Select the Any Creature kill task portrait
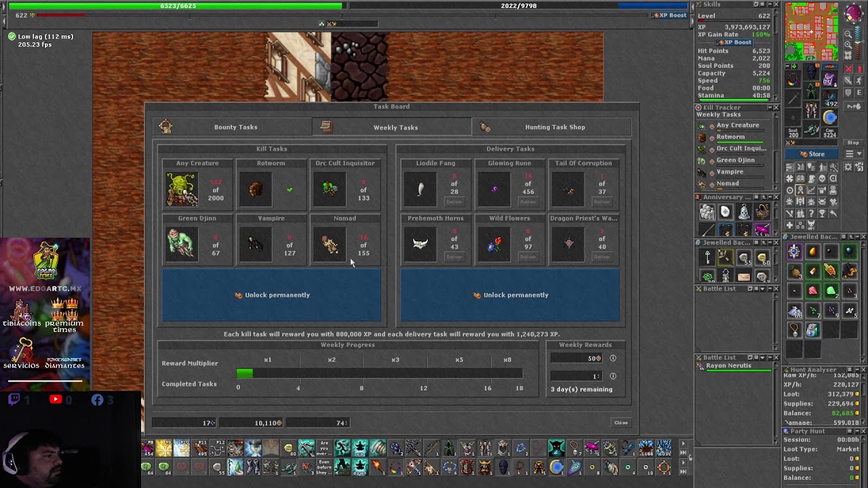Screen dimensions: 868x488 182,189
